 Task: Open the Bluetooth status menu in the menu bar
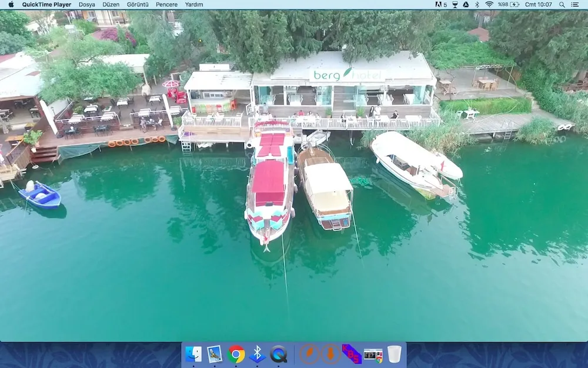(477, 5)
